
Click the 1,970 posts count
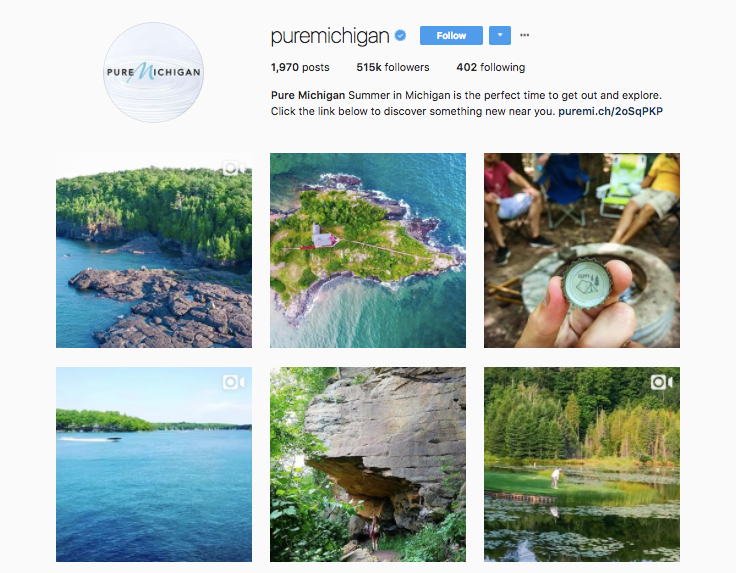[300, 67]
